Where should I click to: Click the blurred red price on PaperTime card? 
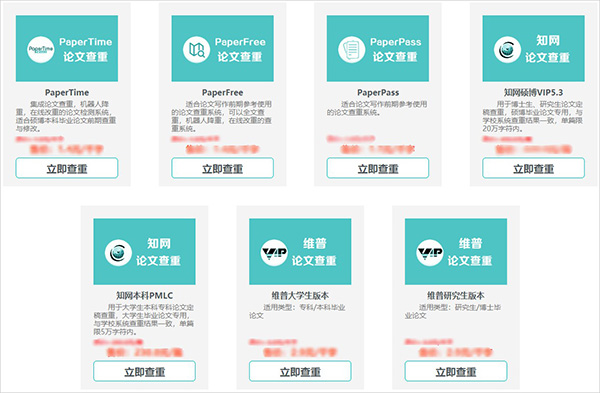click(x=67, y=149)
